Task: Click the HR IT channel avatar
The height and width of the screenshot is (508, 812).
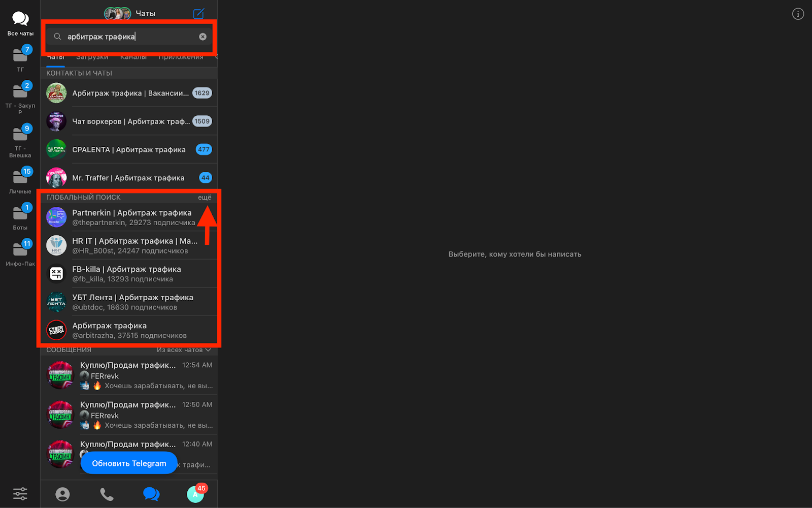Action: click(x=56, y=245)
